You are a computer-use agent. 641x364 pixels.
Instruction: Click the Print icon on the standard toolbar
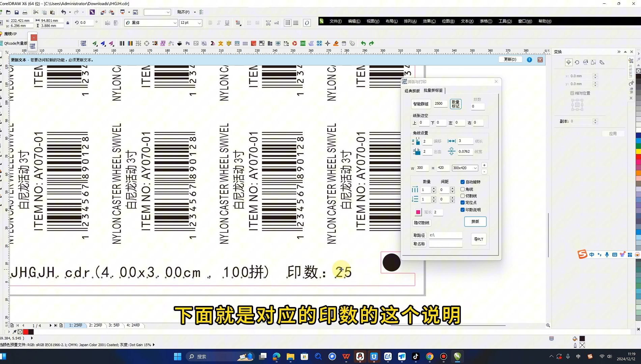point(25,12)
